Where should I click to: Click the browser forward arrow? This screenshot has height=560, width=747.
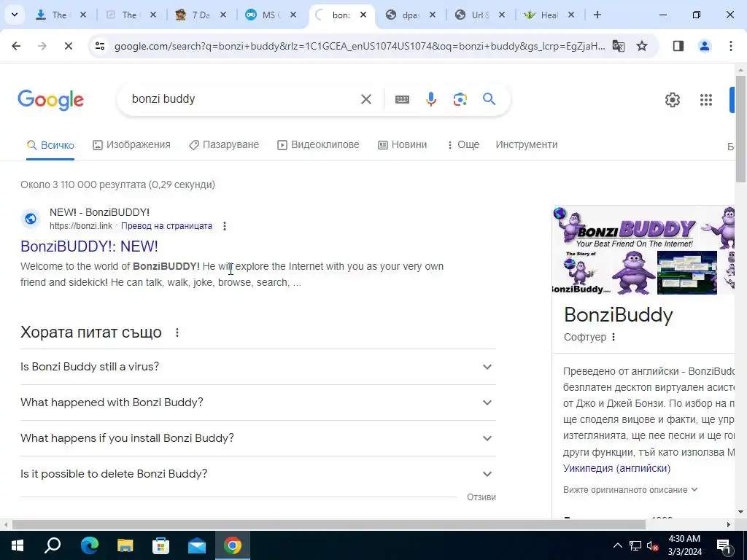point(42,46)
